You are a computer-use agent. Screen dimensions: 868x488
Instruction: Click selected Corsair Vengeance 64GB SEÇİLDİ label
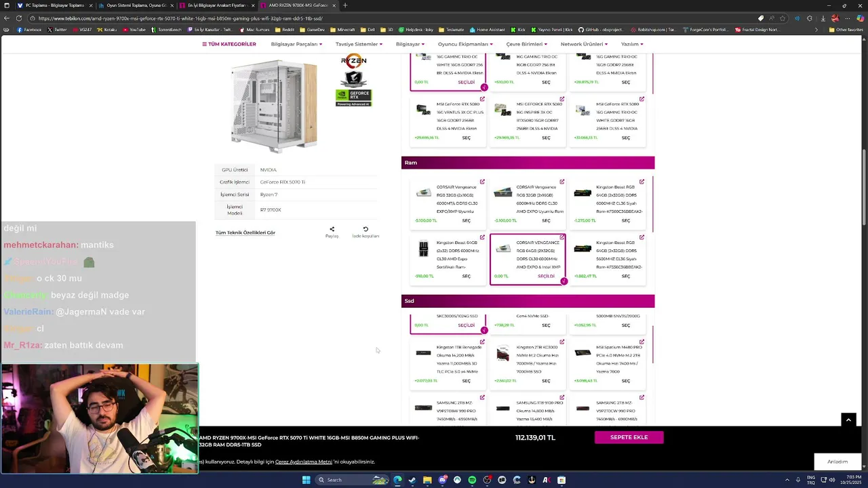point(546,276)
